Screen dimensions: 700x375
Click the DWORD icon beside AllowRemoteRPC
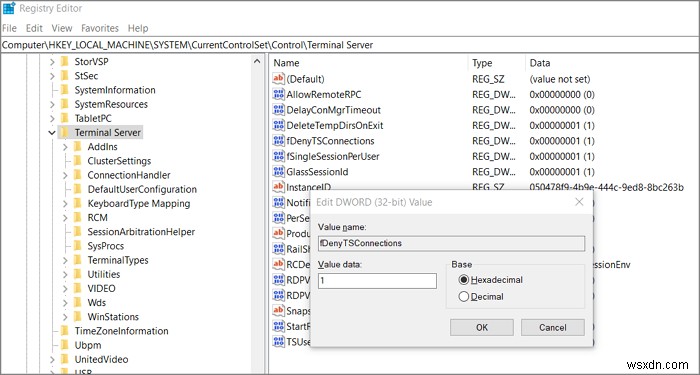tap(279, 95)
